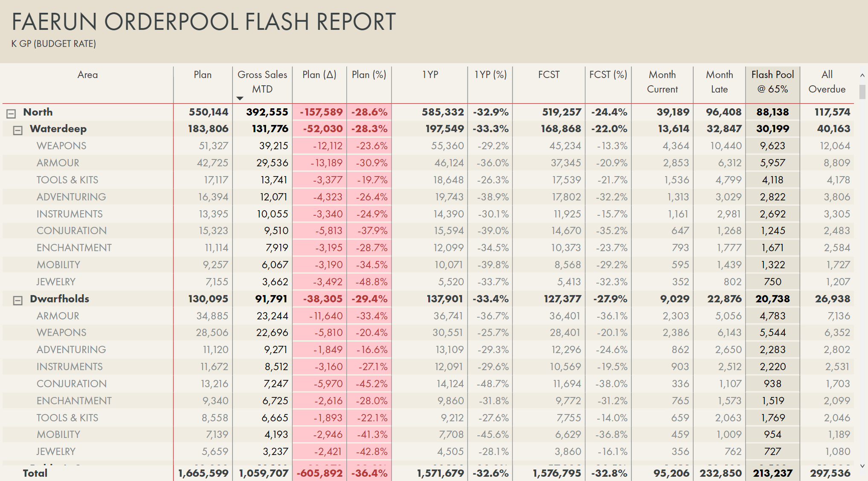Viewport: 868px width, 481px height.
Task: Select the CONJURATION row under Waterdeep
Action: tap(72, 230)
